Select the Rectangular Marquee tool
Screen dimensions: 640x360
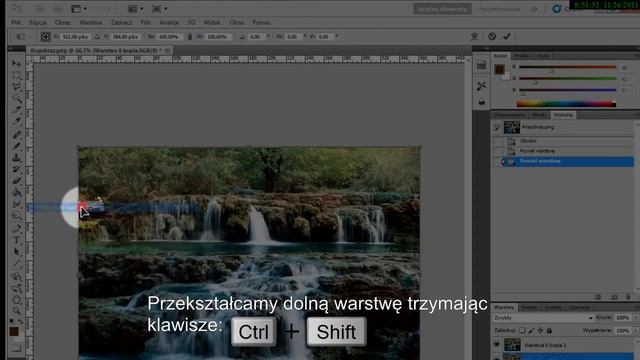tap(16, 76)
